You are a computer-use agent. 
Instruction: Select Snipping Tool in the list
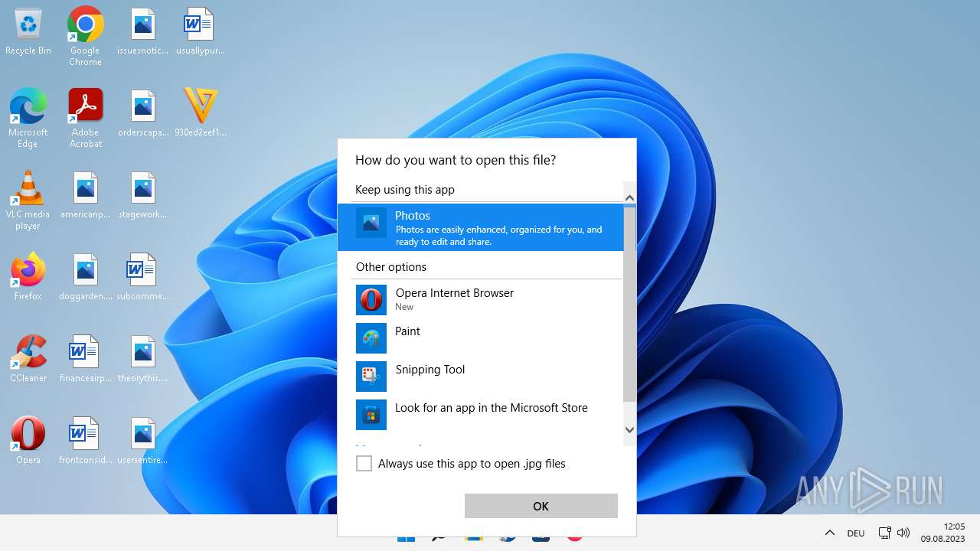coord(481,376)
